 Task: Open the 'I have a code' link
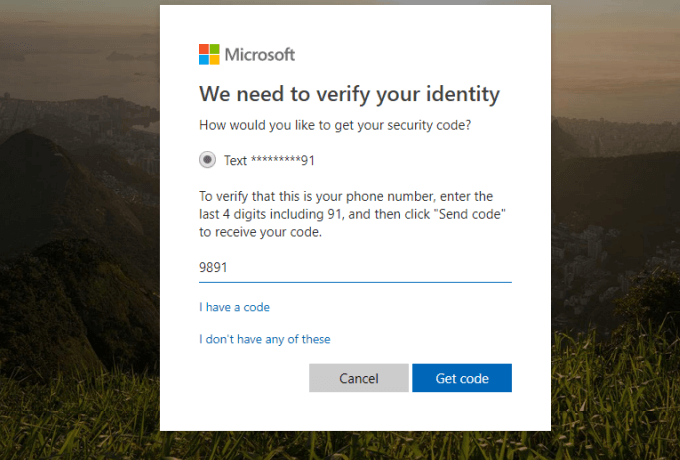coord(234,307)
